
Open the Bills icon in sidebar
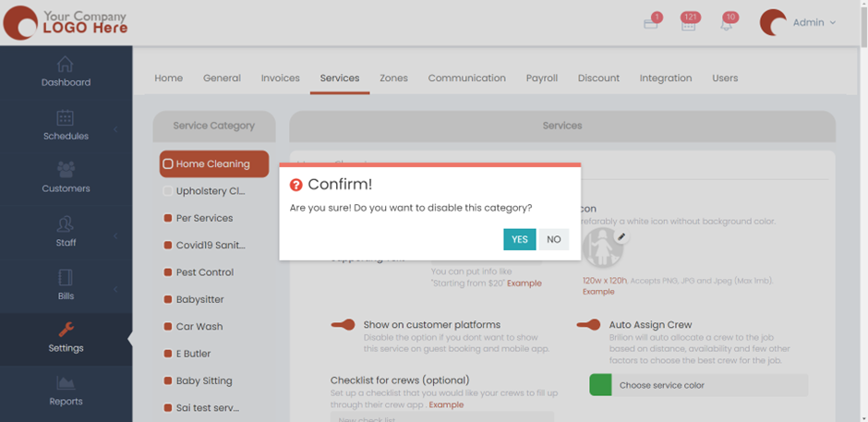click(x=66, y=277)
